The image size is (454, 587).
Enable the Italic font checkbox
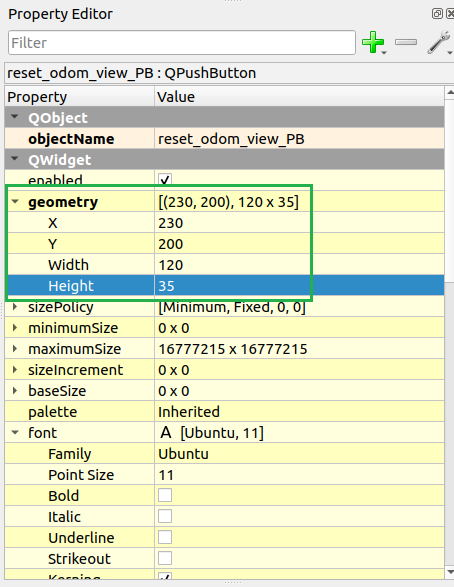(x=165, y=516)
